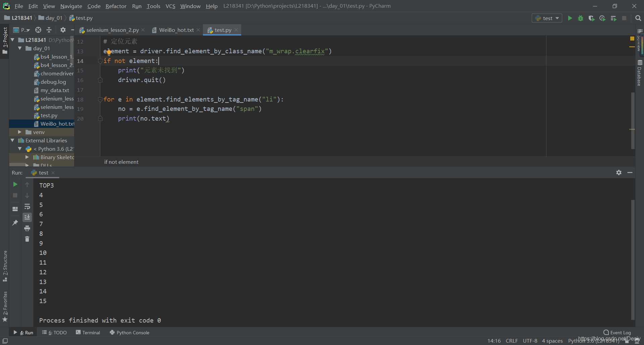Click the 4 spaces indent setting

click(x=552, y=341)
